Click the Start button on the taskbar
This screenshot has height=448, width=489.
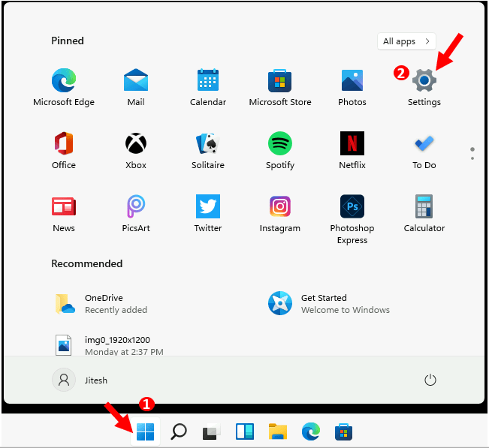click(x=145, y=432)
